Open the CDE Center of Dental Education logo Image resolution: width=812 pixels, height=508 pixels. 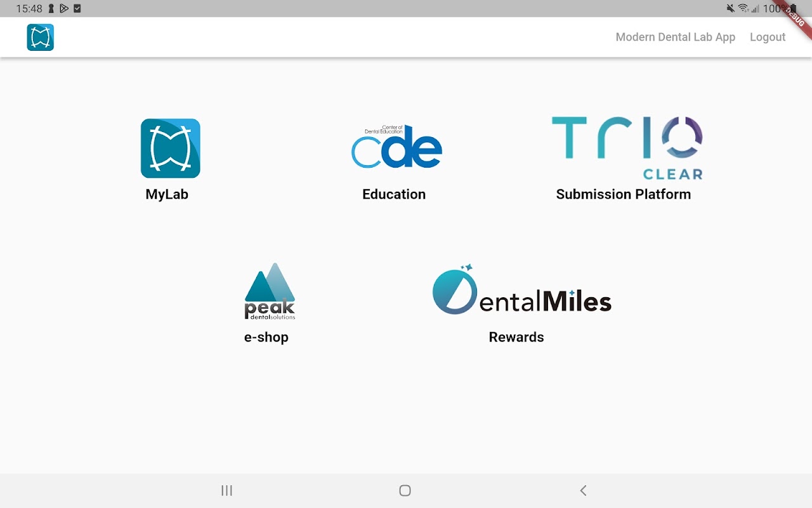pos(396,146)
